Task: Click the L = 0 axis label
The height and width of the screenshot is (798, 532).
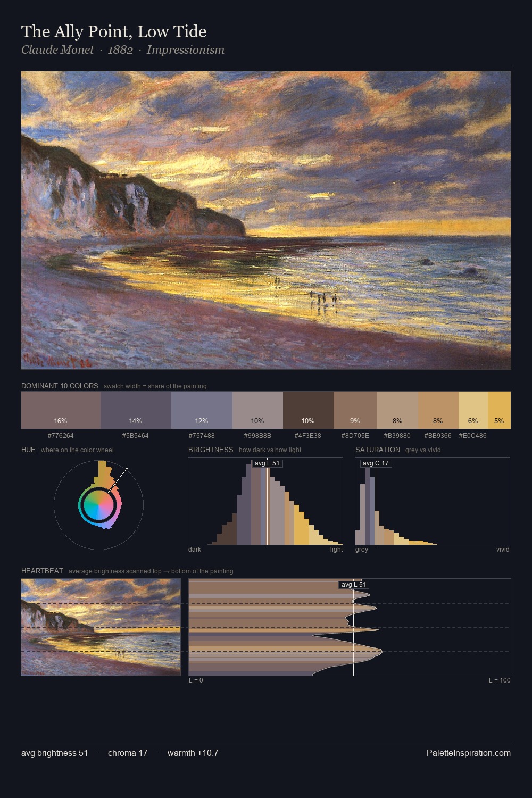Action: click(196, 680)
